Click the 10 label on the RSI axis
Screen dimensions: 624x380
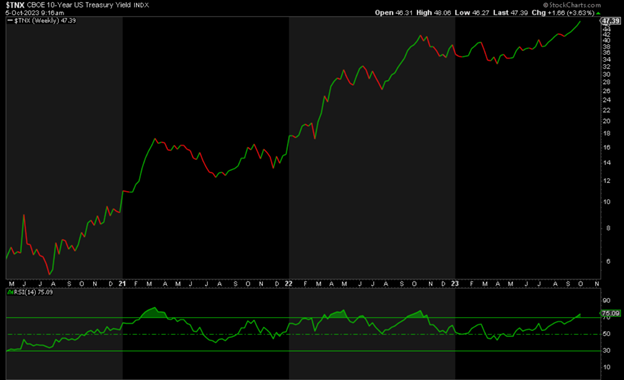click(x=606, y=367)
